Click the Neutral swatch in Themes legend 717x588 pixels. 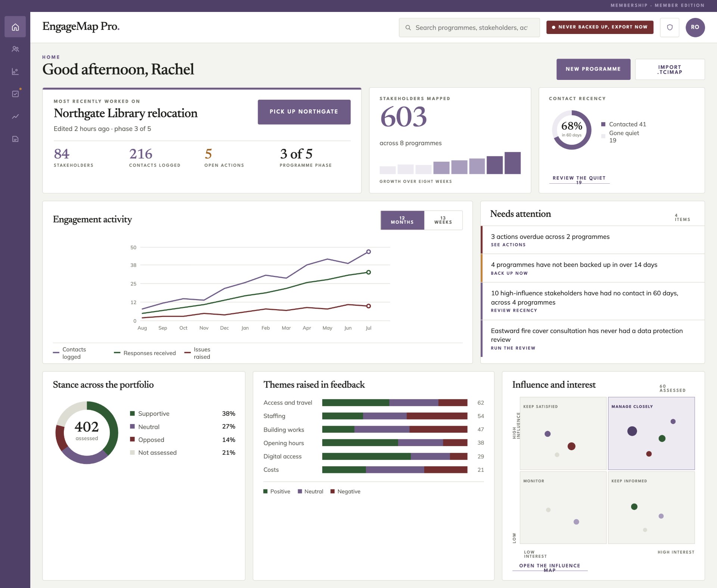click(x=299, y=491)
